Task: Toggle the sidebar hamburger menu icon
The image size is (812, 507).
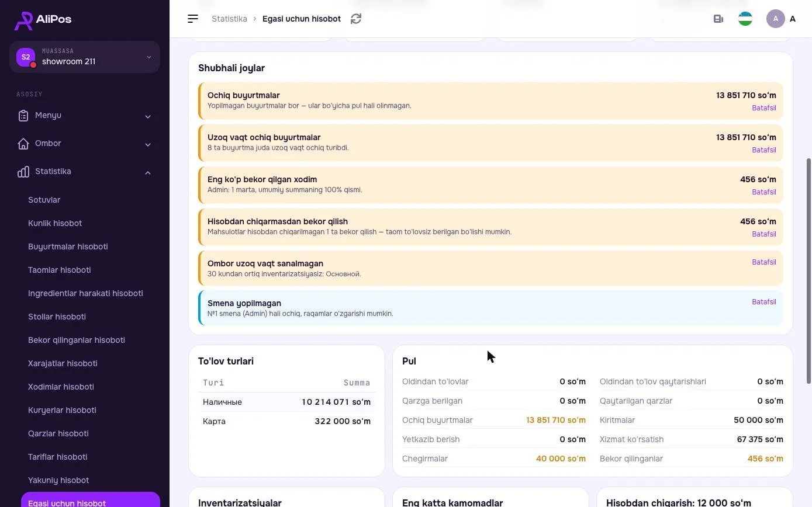Action: 193,19
